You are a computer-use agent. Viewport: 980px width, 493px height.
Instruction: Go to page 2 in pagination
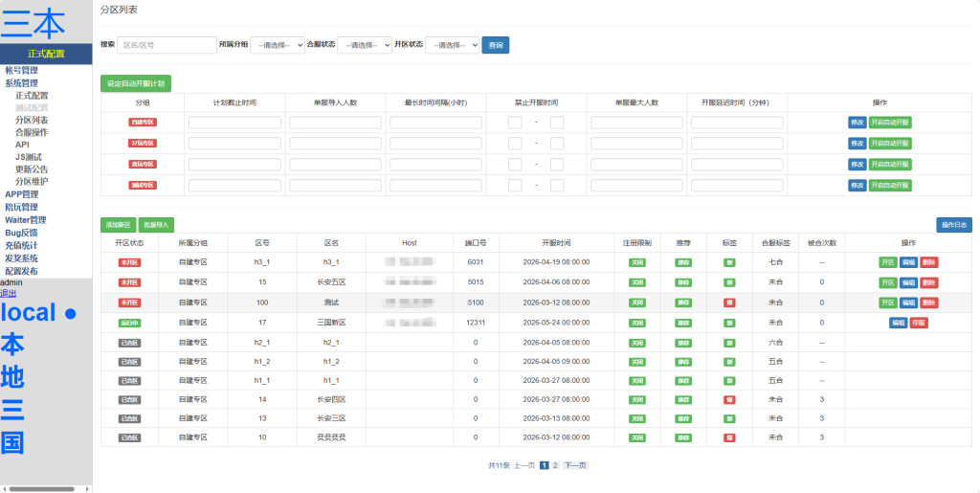click(x=555, y=465)
